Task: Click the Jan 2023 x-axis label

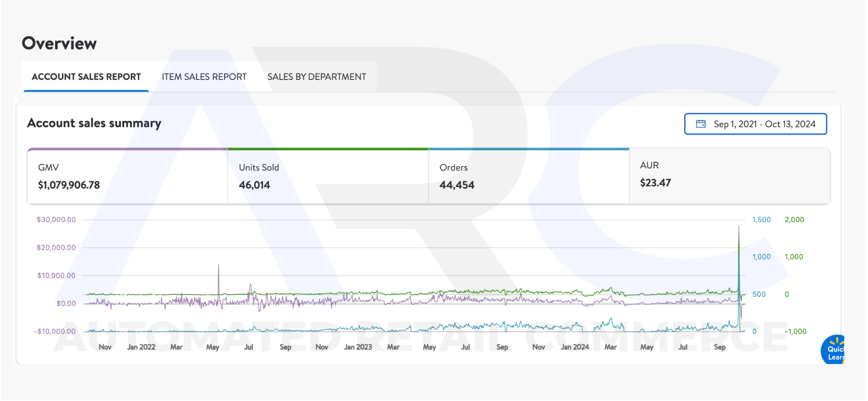Action: click(x=358, y=347)
